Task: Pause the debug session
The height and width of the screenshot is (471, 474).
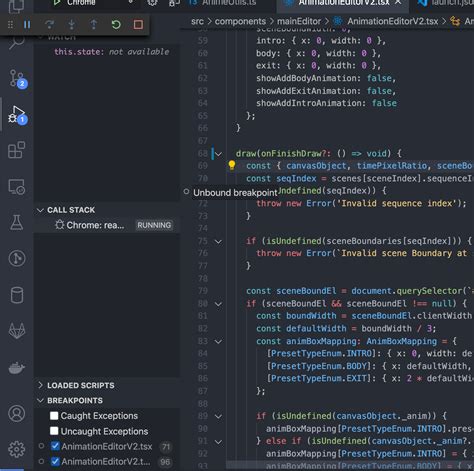Action: pos(27,24)
